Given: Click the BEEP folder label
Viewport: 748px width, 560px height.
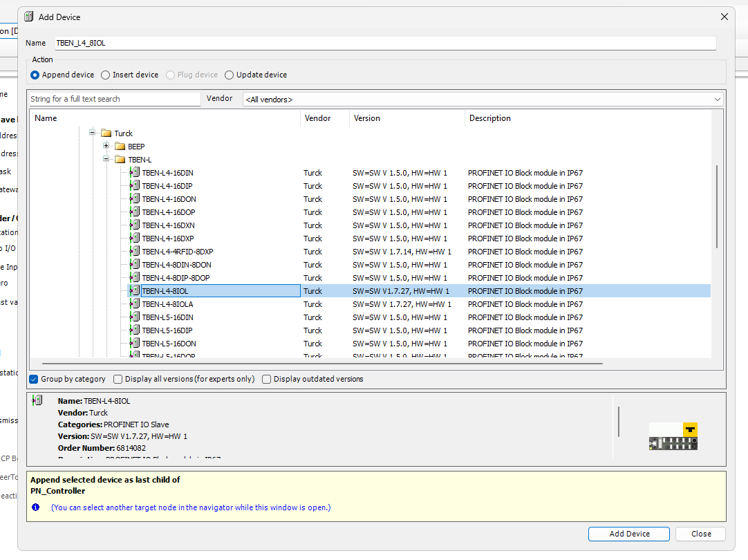Looking at the screenshot, I should tap(136, 147).
